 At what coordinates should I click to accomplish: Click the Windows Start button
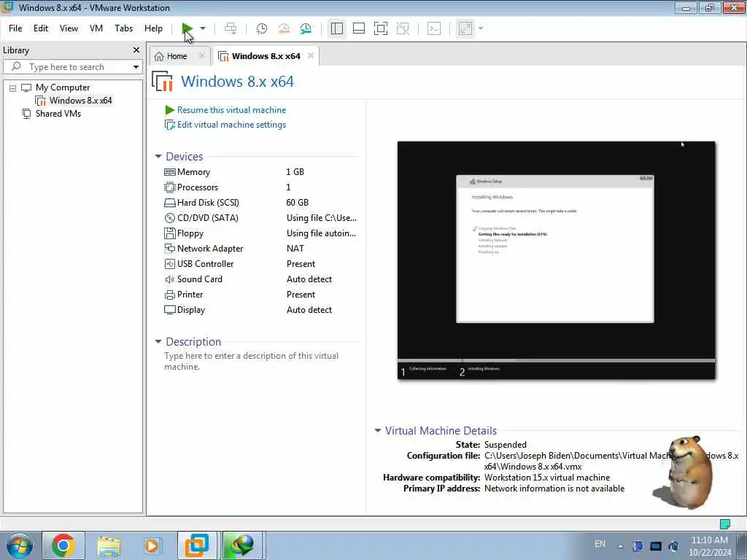20,545
